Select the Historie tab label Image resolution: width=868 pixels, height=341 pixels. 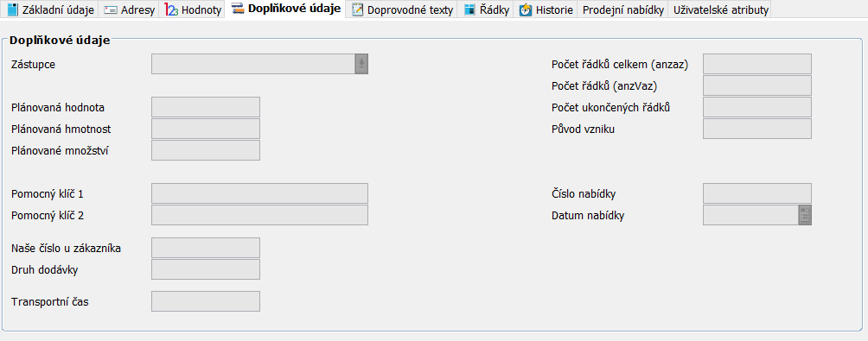(x=554, y=10)
